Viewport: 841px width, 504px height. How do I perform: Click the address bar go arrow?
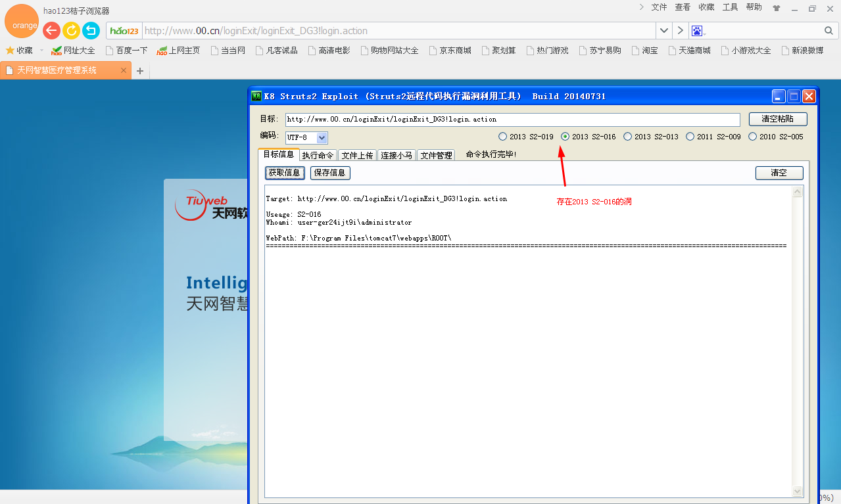coord(681,31)
